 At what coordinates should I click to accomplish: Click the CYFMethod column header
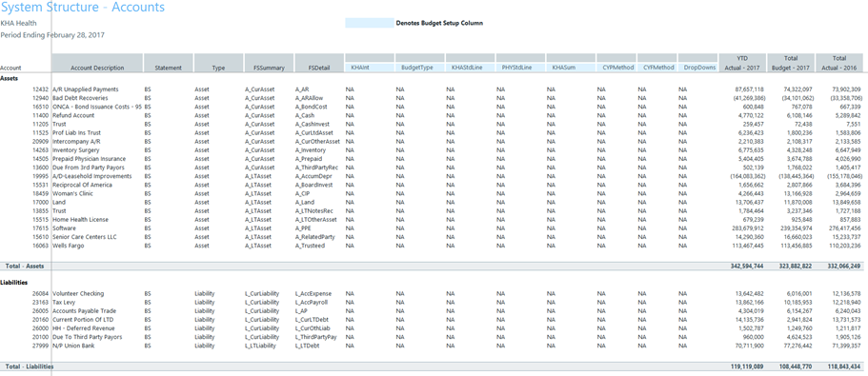(656, 68)
